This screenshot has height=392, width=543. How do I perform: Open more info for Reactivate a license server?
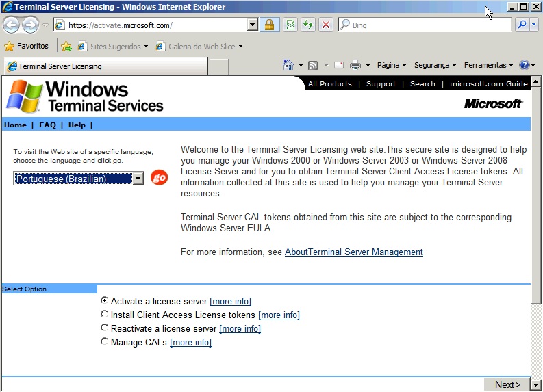(240, 328)
